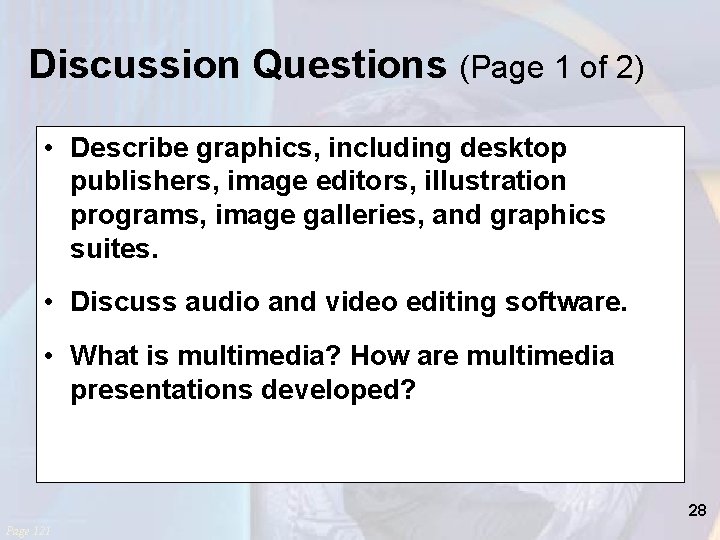The image size is (720, 540).
Task: Click the 'presentations developed?' line
Action: (x=242, y=390)
